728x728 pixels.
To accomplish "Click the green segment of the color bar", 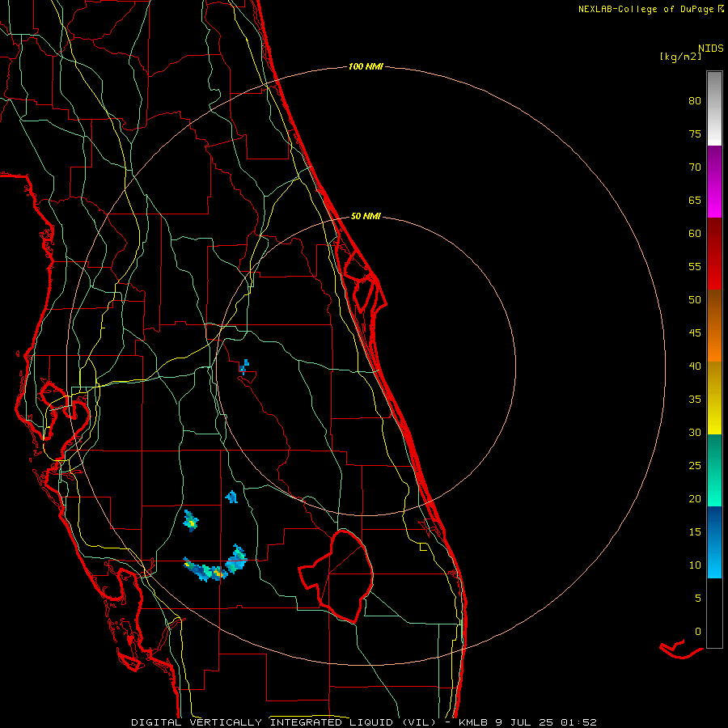I will (x=714, y=470).
